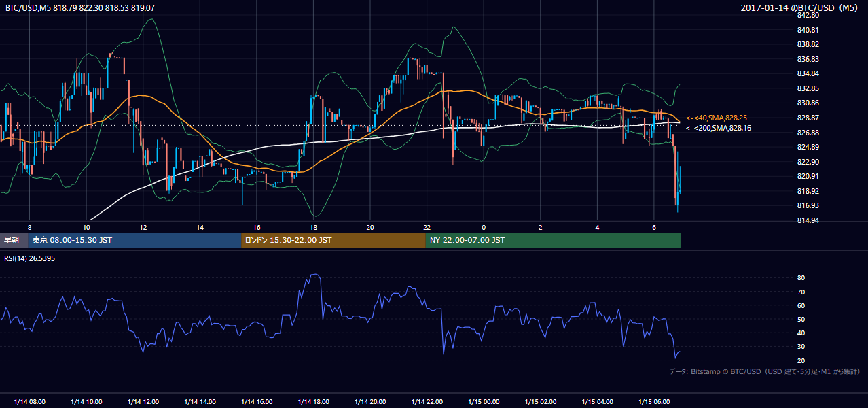
Task: Select the 東京 08:00-15:30 JST session bar
Action: coord(134,240)
